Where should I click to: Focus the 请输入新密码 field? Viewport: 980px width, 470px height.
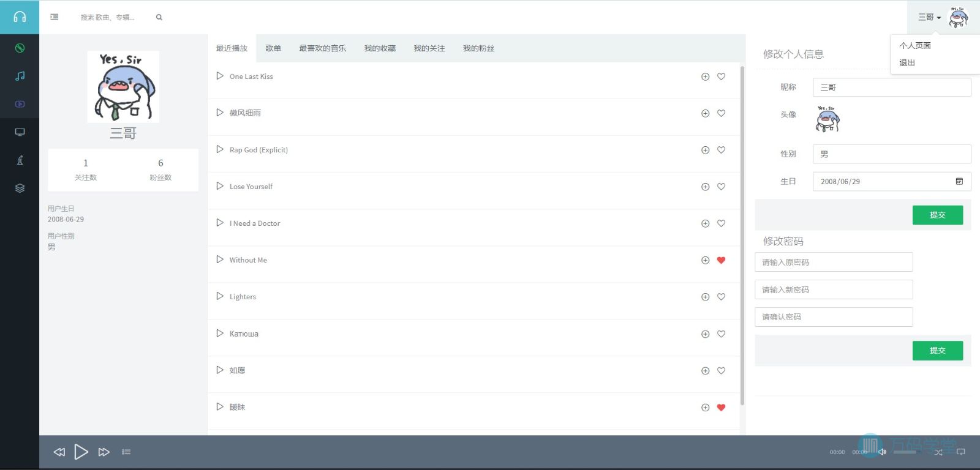834,289
